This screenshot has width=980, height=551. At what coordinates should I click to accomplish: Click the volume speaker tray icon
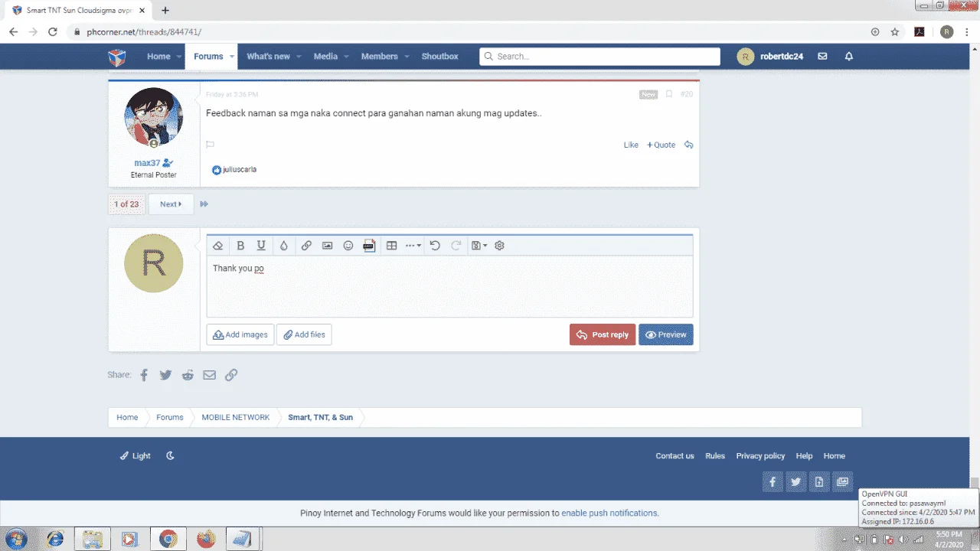click(903, 540)
